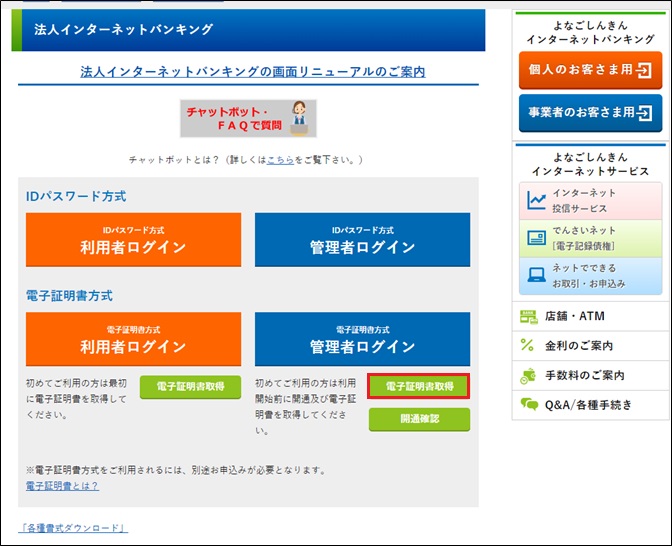Click the percent icon for 金利のご案内

point(529,346)
